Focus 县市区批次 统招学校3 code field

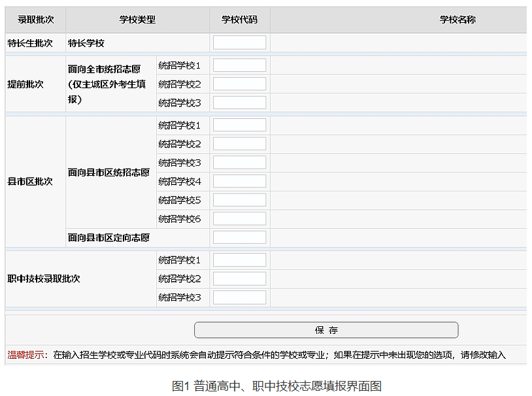(239, 162)
